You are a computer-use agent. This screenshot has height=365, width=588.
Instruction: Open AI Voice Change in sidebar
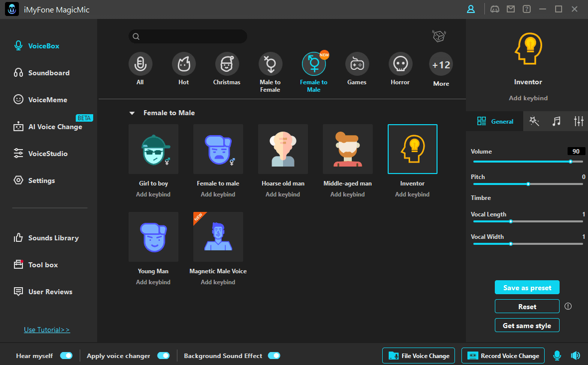(x=48, y=127)
